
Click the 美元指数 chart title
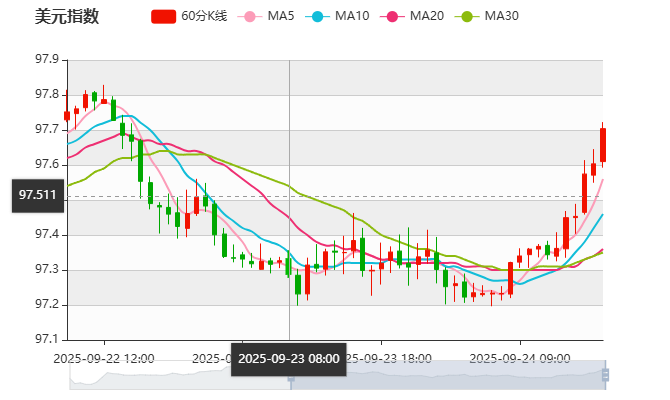tap(67, 16)
